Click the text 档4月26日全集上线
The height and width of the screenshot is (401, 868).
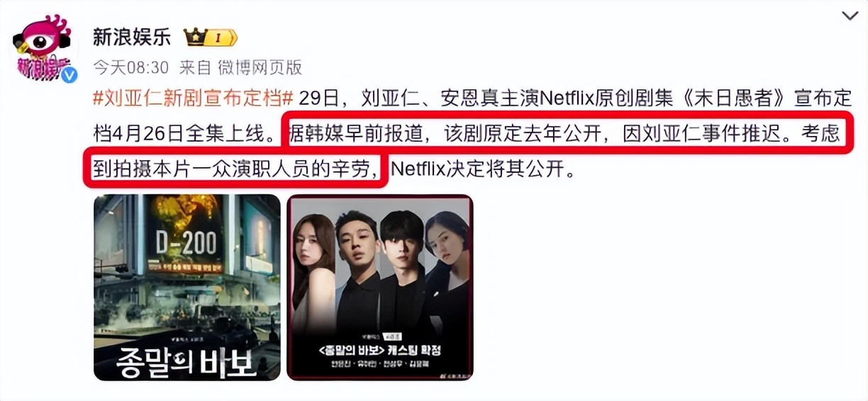[187, 133]
